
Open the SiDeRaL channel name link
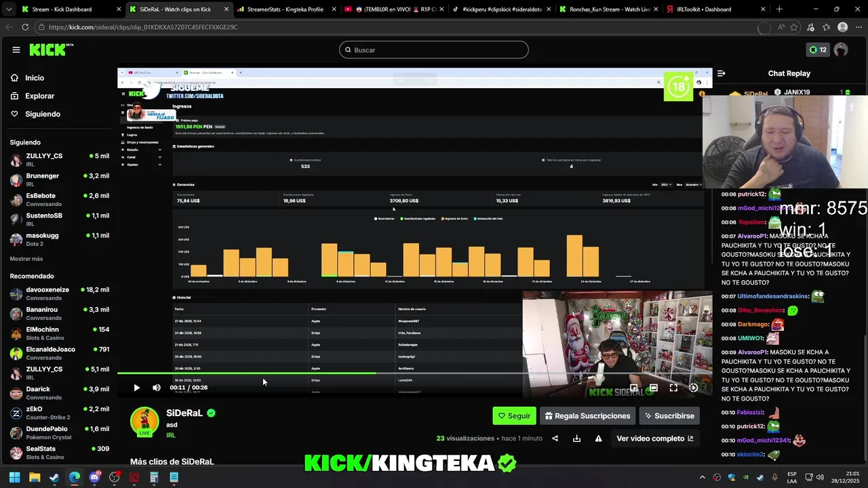coord(184,413)
